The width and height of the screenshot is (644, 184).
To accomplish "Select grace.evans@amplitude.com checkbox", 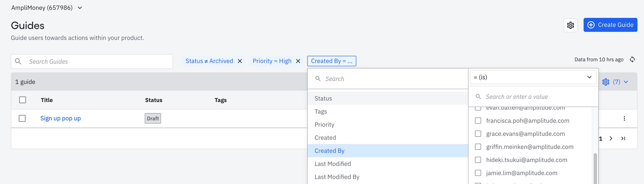I will point(478,134).
